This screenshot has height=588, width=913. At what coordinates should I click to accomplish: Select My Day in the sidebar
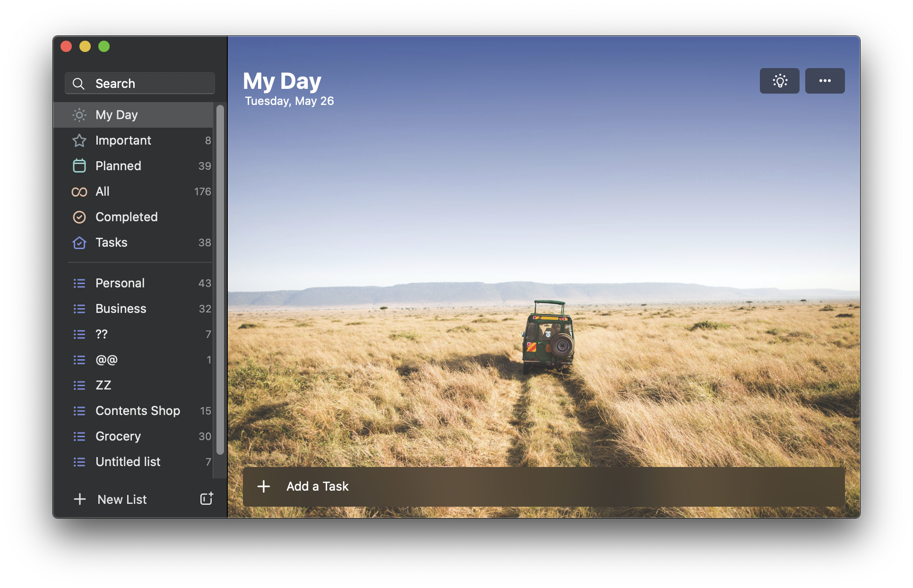[117, 115]
